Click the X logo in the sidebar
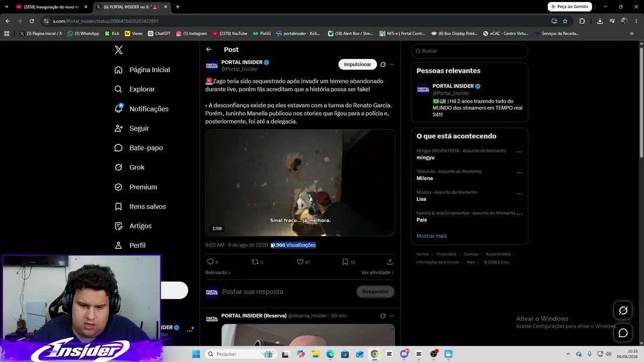The height and width of the screenshot is (362, 644). tap(119, 50)
